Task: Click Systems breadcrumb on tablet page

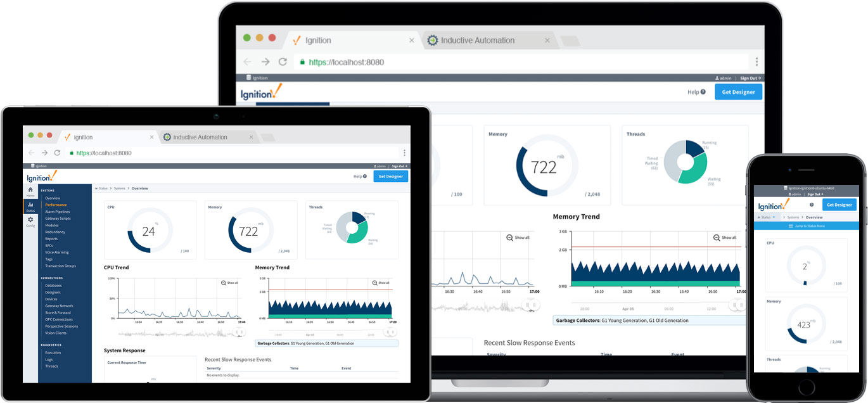Action: click(x=119, y=188)
